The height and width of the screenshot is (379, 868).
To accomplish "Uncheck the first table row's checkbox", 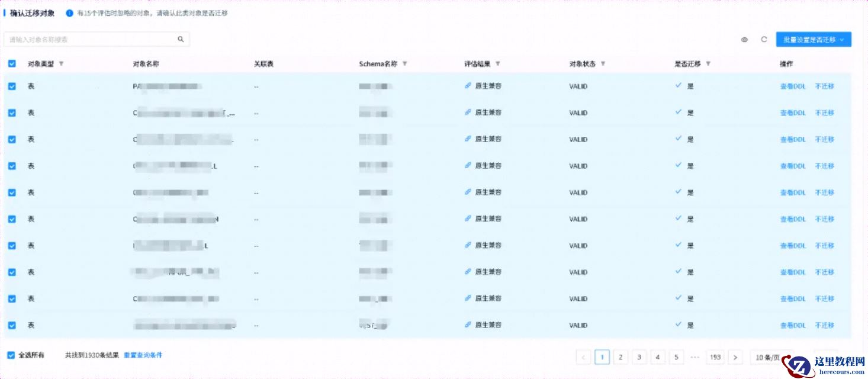I will coord(12,86).
